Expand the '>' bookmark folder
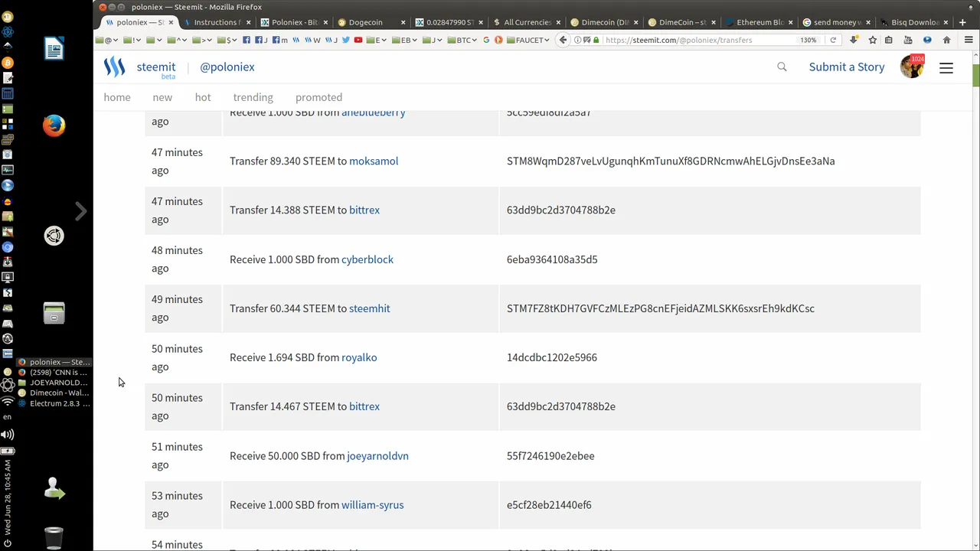 click(202, 40)
